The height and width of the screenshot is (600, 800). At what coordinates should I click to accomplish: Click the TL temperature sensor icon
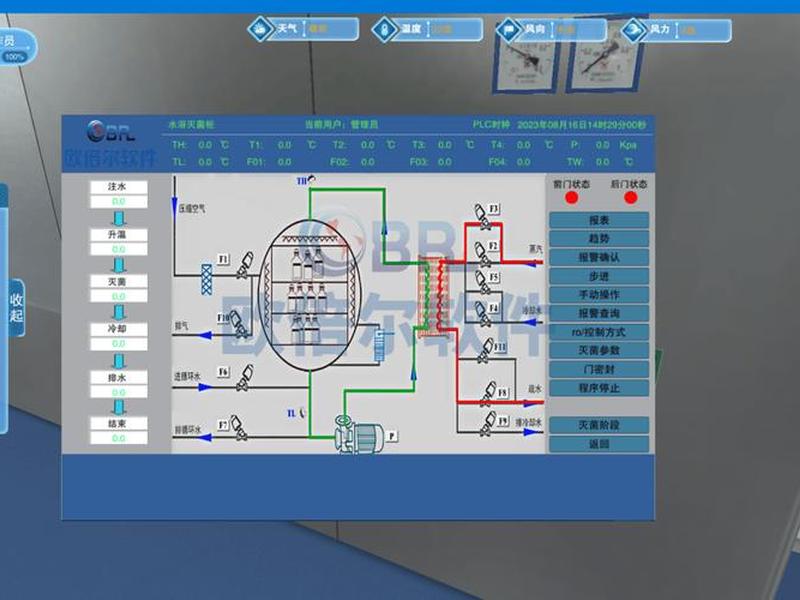303,412
